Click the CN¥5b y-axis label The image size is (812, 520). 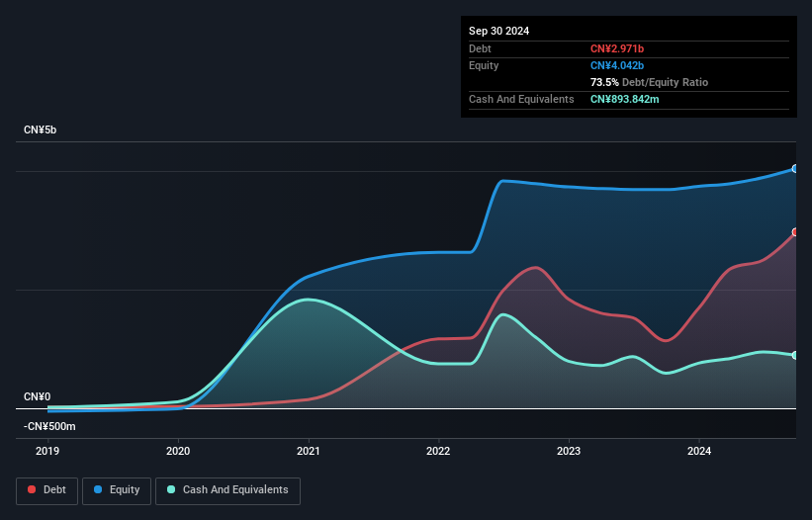point(40,130)
